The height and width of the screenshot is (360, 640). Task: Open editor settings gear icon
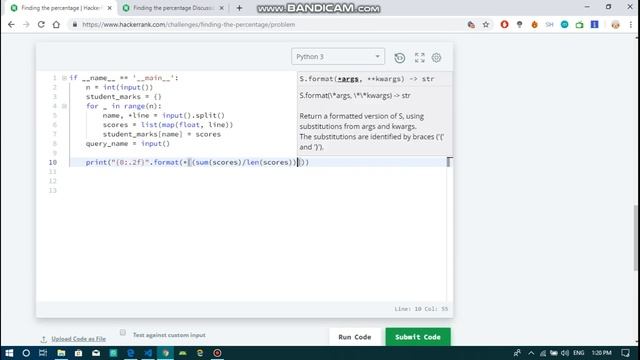(x=436, y=58)
